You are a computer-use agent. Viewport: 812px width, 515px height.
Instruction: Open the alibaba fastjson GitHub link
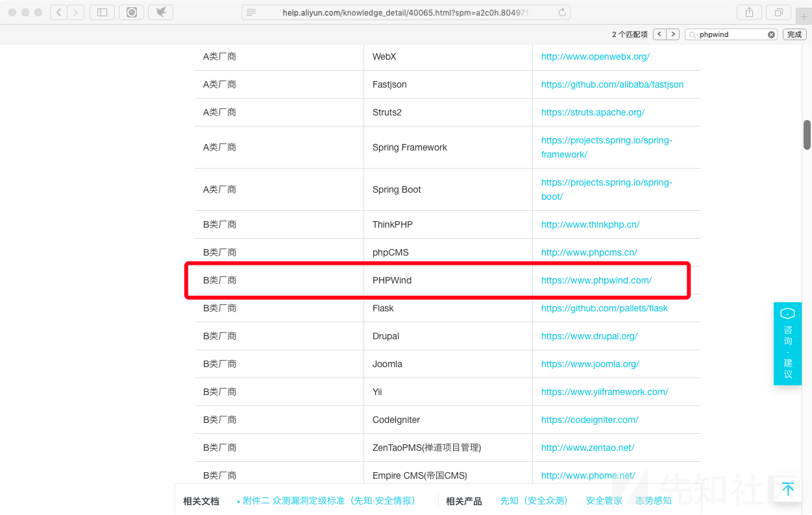612,84
